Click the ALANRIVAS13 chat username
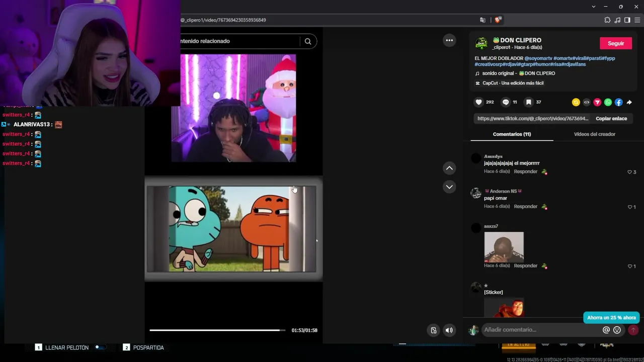This screenshot has width=644, height=362. 31,125
